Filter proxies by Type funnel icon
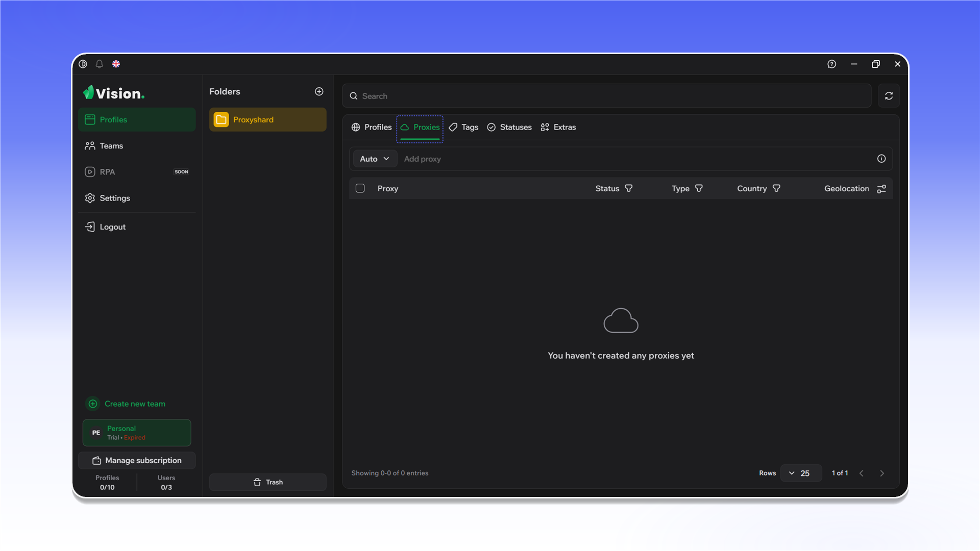Viewport: 980px width, 551px height. [x=699, y=188]
